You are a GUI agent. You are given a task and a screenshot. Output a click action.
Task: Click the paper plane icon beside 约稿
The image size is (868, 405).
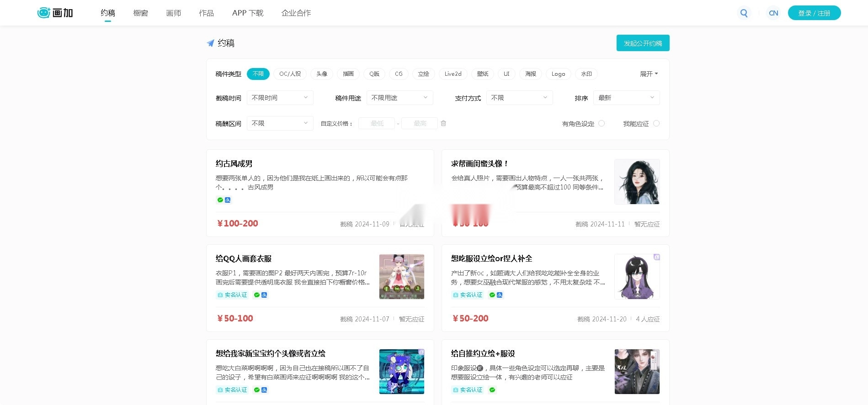coord(210,43)
